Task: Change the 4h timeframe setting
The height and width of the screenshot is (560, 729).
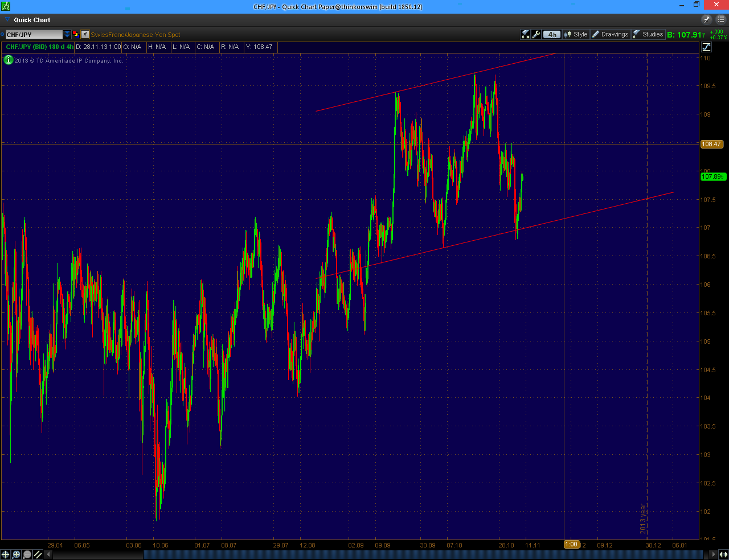Action: [x=551, y=35]
